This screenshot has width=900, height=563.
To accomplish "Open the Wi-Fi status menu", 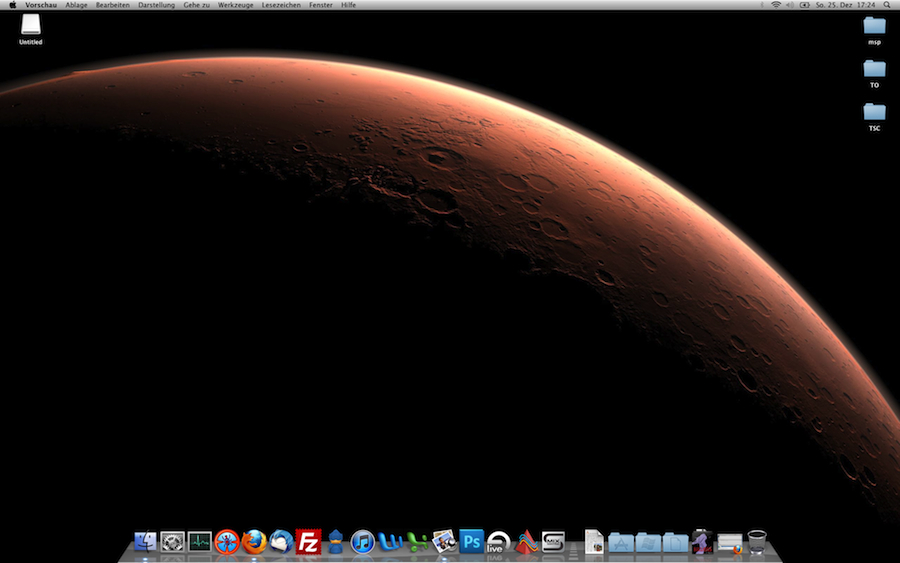I will tap(776, 5).
